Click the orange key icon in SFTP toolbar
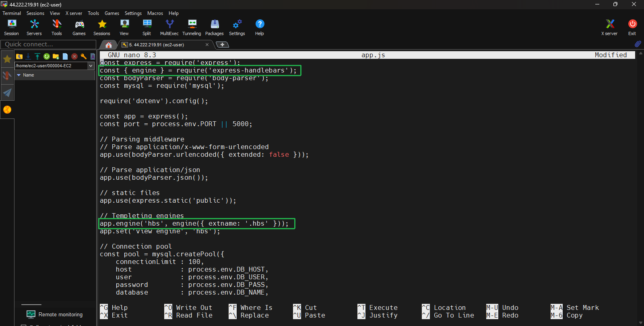The width and height of the screenshot is (644, 326). [84, 56]
